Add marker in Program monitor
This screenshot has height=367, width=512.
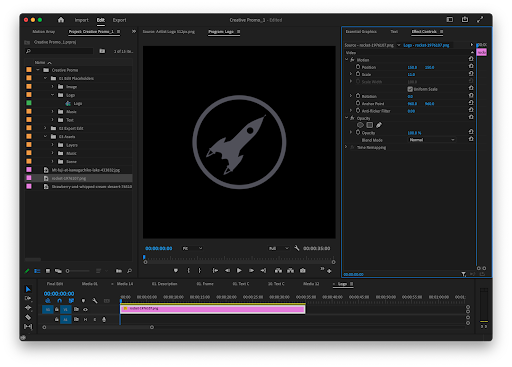click(x=176, y=271)
